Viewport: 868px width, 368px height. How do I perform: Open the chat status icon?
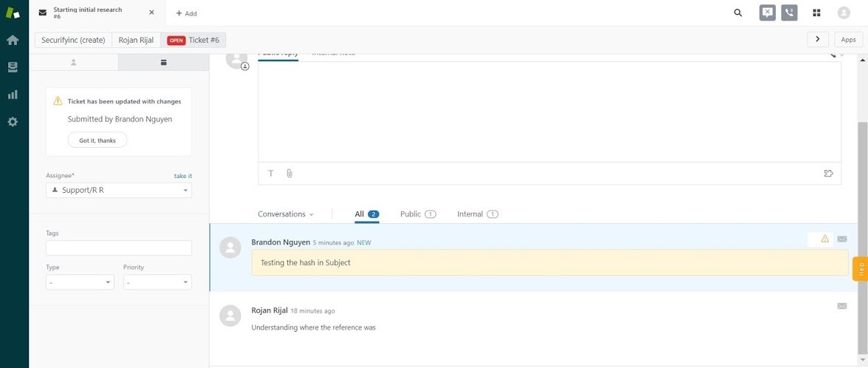[768, 13]
